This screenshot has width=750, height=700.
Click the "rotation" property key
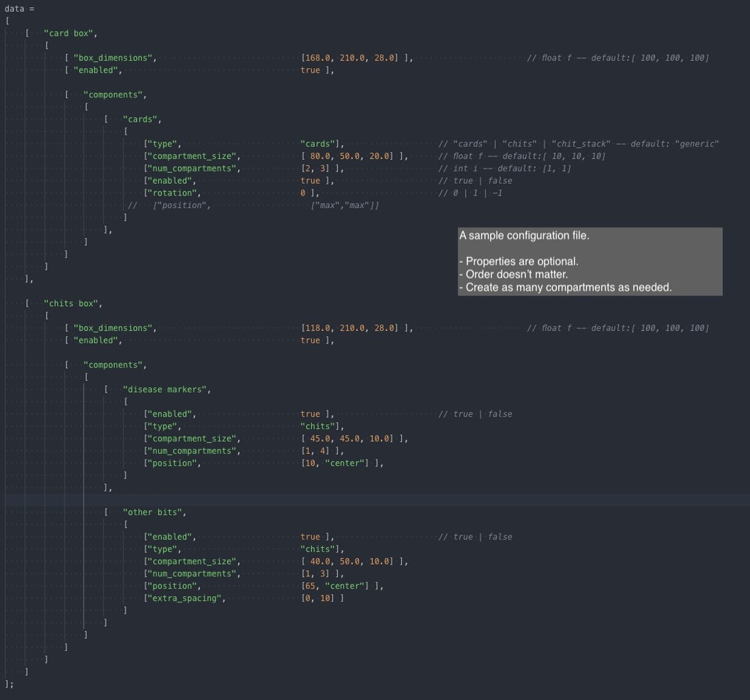pos(174,193)
